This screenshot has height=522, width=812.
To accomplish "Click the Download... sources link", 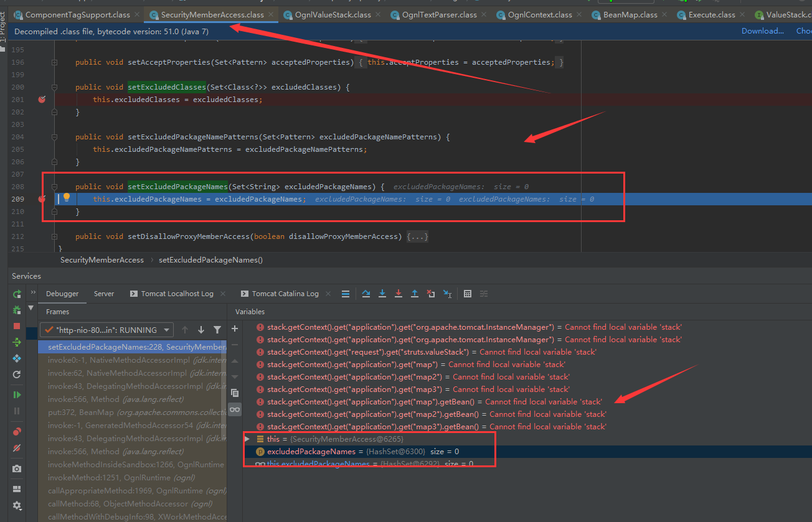I will tap(763, 30).
